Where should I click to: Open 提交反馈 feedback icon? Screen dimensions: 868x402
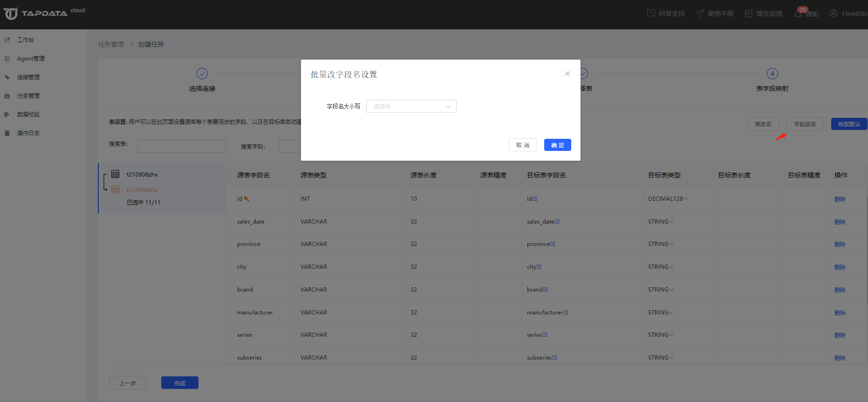(x=749, y=14)
